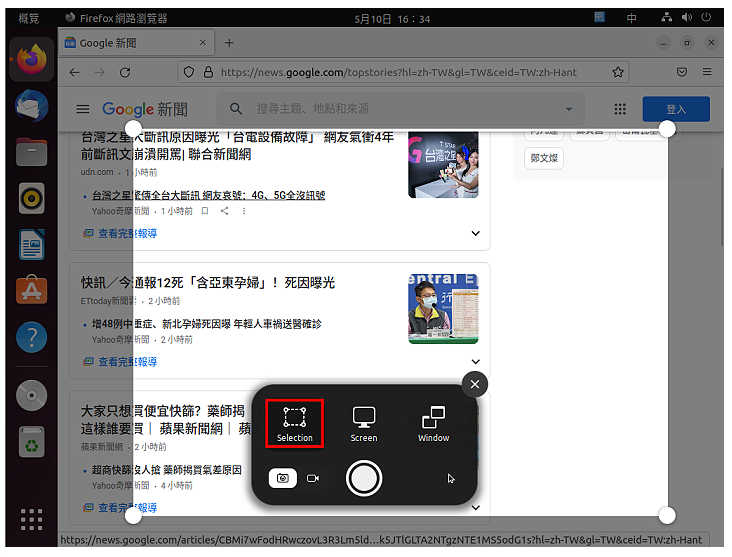This screenshot has height=557, width=732.
Task: Expand the 台灣之星 story card
Action: 475,233
